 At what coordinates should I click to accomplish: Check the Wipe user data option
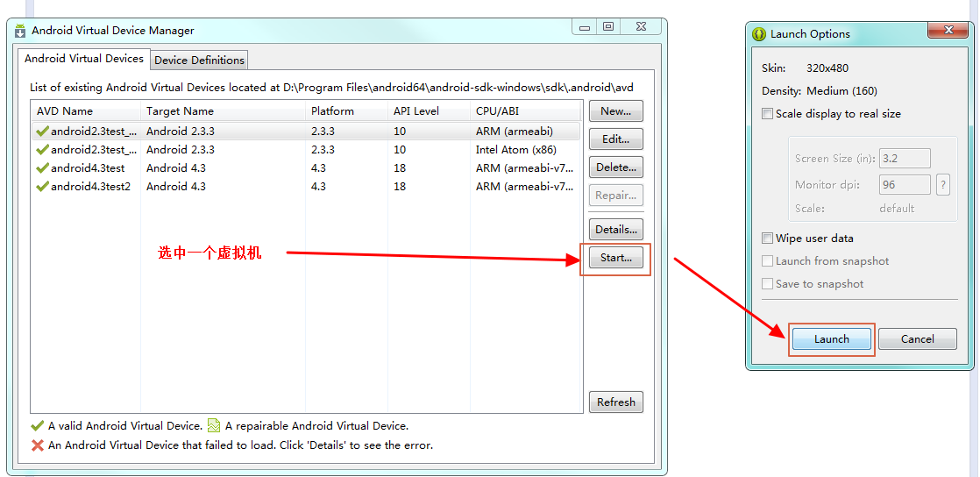[x=768, y=238]
